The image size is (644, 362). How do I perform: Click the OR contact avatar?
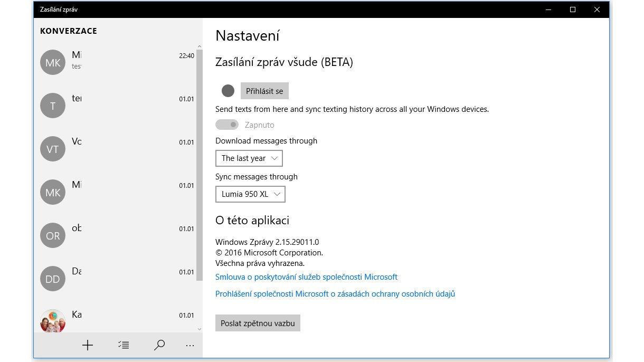[x=53, y=236]
